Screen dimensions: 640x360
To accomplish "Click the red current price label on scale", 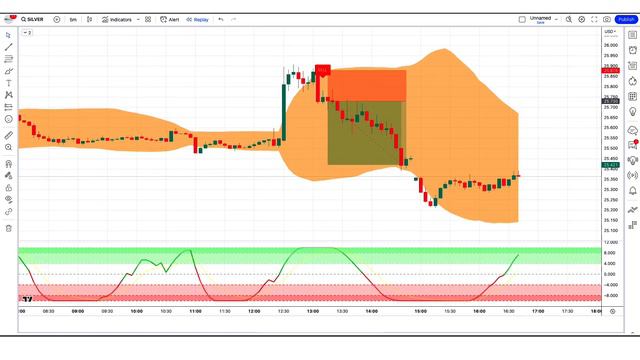I will click(x=611, y=71).
